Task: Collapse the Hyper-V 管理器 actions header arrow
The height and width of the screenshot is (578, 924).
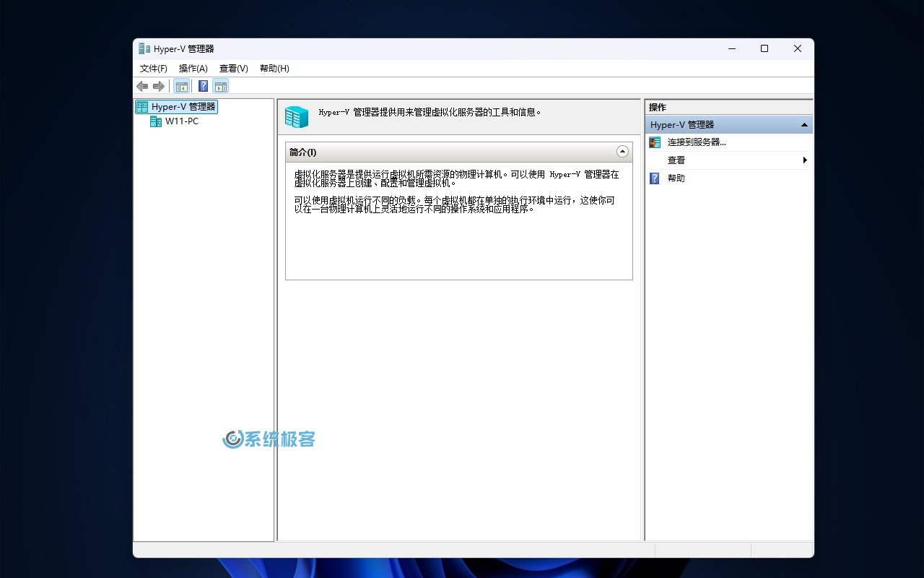Action: pyautogui.click(x=804, y=125)
